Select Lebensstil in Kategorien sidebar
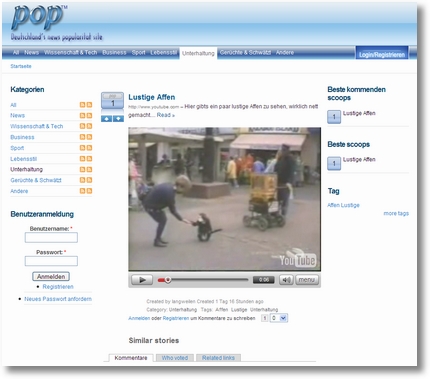Image resolution: width=430 pixels, height=379 pixels. pos(24,159)
